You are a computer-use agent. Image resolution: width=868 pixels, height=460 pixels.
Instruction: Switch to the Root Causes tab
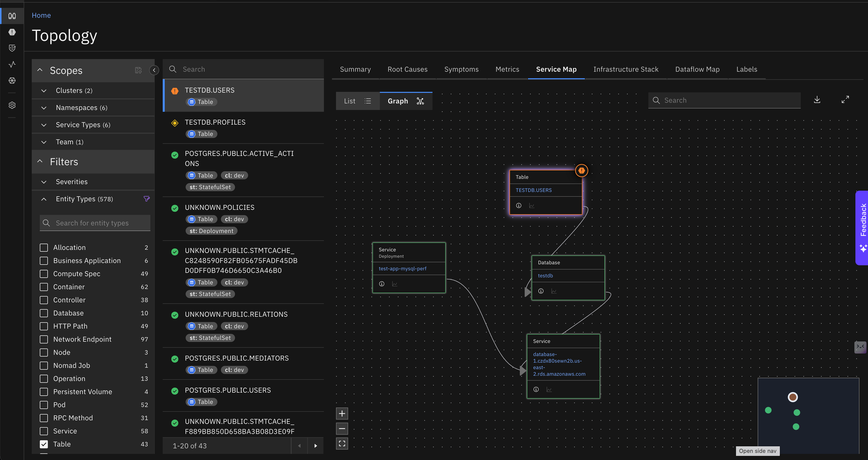(407, 69)
